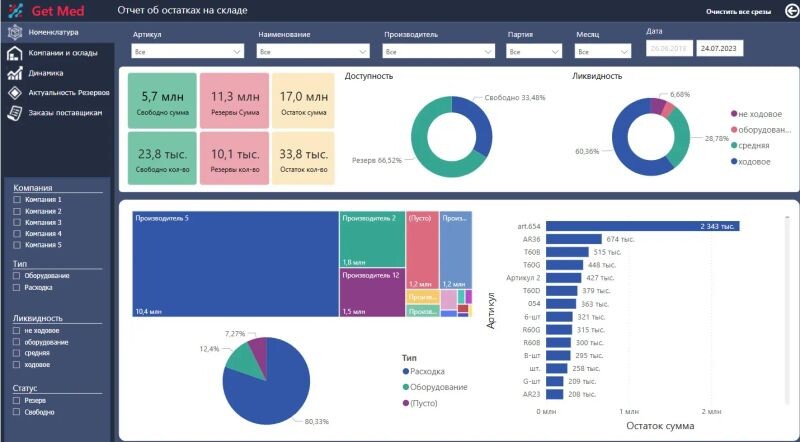Click the Номенклатура sidebar icon
The height and width of the screenshot is (442, 800).
pyautogui.click(x=15, y=33)
